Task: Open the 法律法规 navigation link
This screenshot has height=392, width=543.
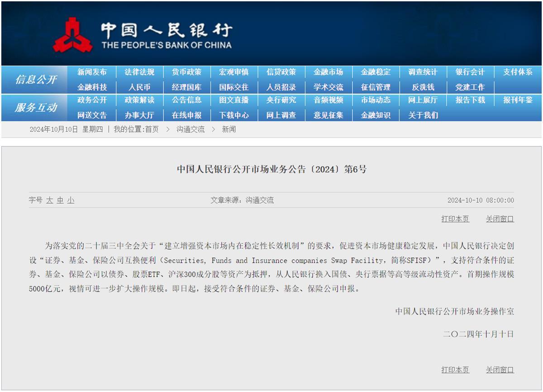Action: 139,72
